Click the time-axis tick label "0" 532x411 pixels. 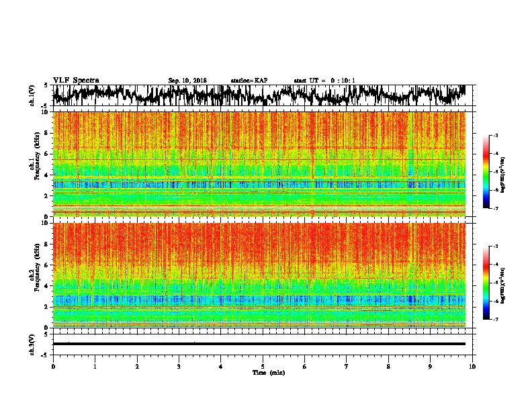point(53,367)
